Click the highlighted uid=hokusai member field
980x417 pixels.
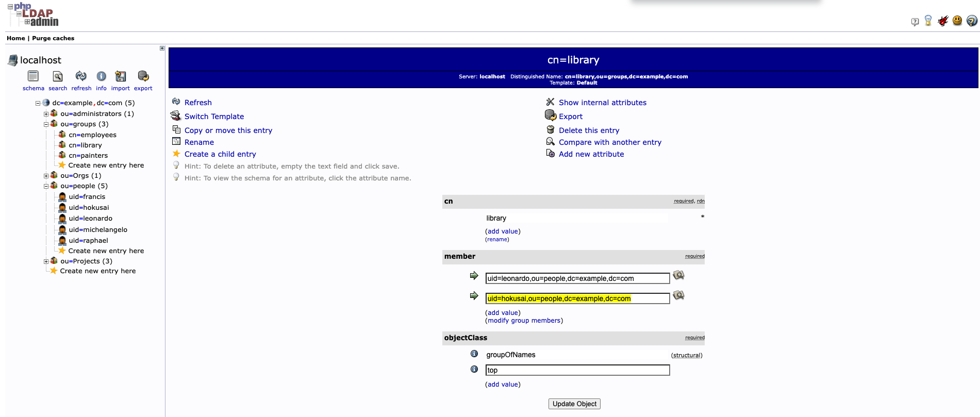(x=577, y=298)
